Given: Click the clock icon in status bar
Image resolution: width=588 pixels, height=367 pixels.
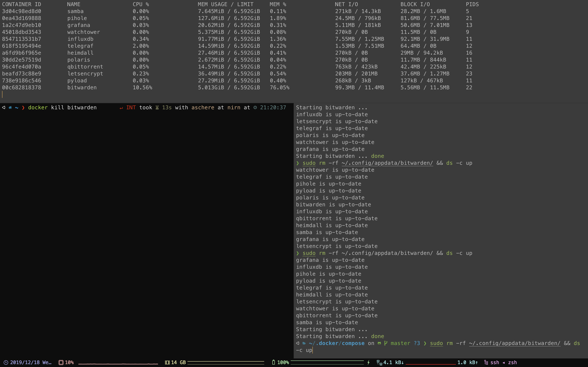Looking at the screenshot, I should [x=6, y=362].
